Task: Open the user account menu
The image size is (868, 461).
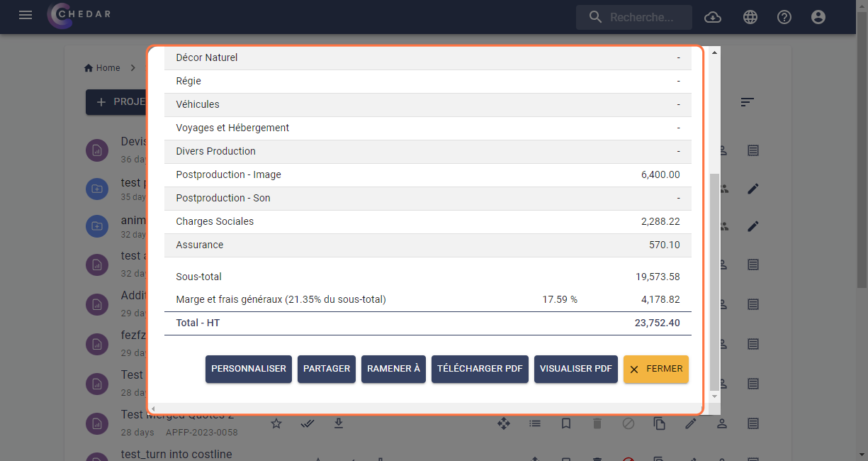Action: coord(818,17)
